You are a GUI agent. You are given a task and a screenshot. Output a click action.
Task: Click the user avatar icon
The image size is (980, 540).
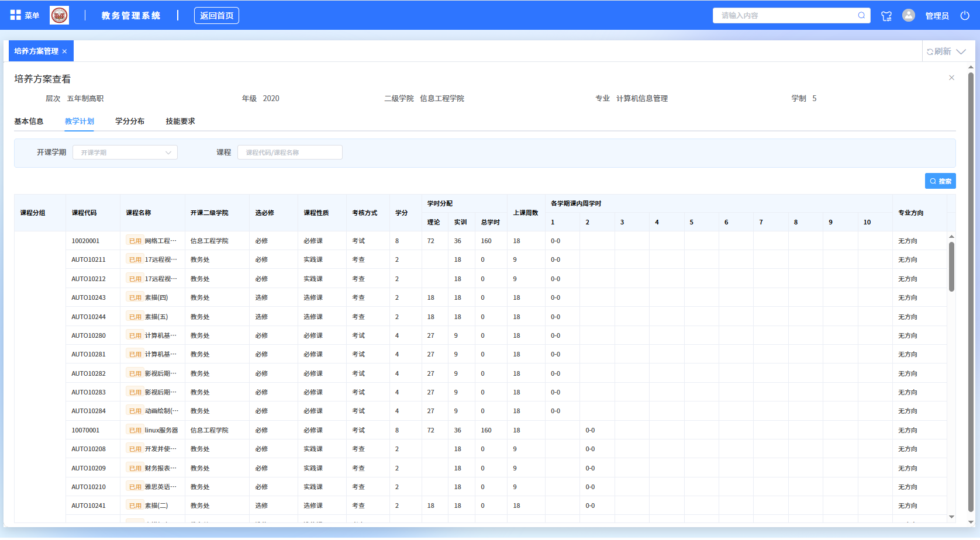point(909,15)
